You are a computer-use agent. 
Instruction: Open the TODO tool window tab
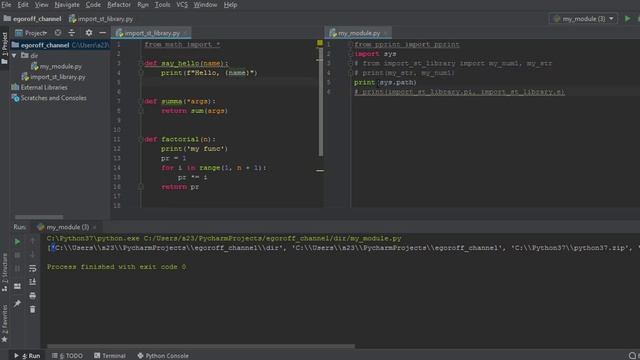(67, 356)
